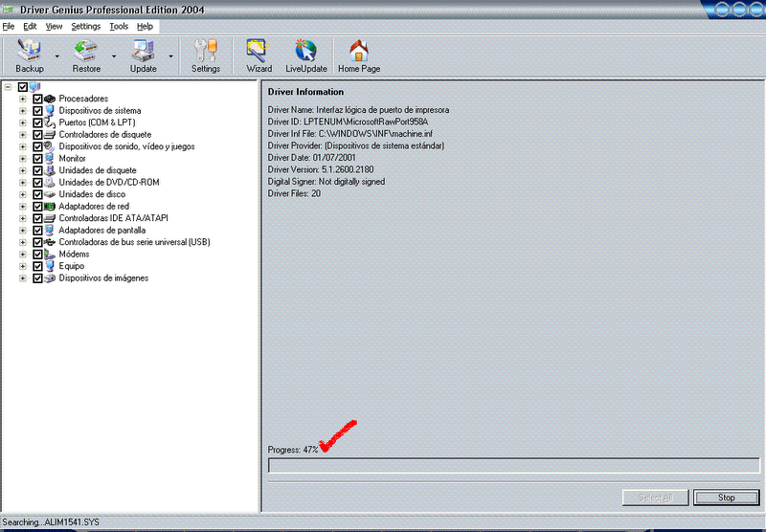Click the USB controllers icon
The image size is (766, 532).
tap(50, 242)
